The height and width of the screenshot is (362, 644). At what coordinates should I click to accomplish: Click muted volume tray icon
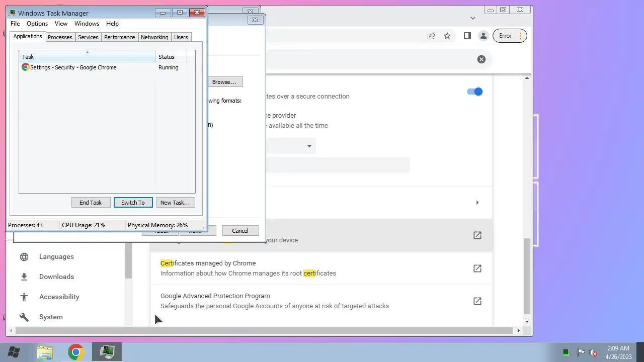tap(594, 352)
